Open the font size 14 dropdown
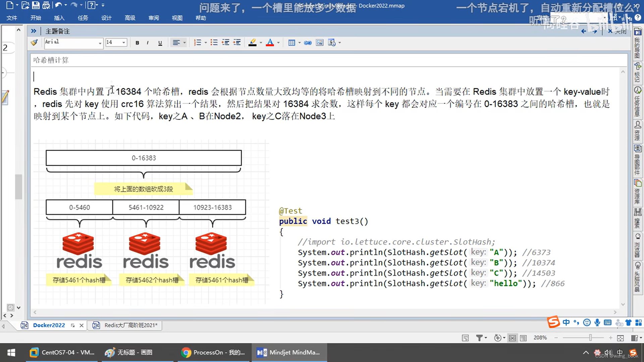Screen dimensions: 644x362 point(124,43)
